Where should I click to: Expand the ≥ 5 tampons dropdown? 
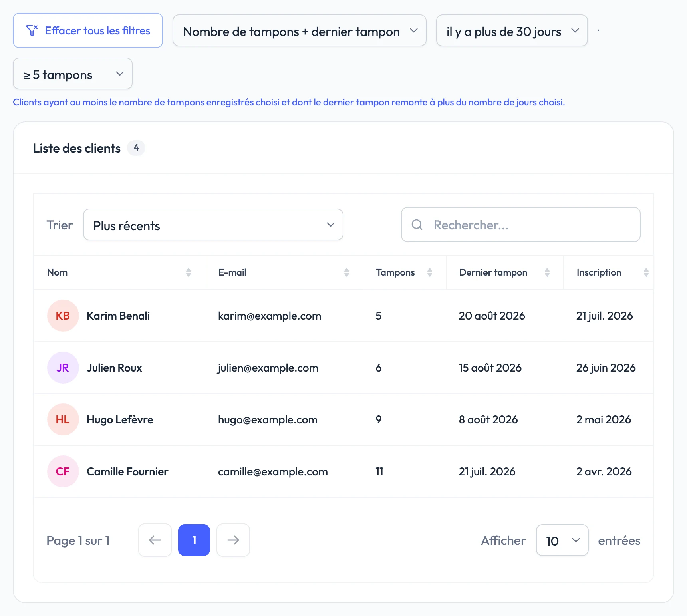(x=73, y=74)
